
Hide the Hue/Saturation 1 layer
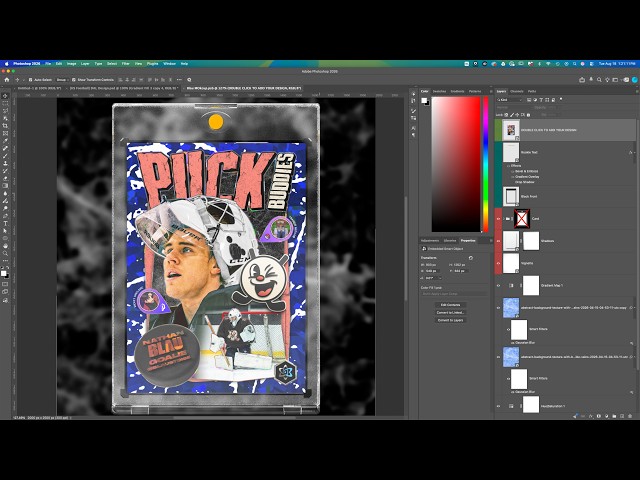click(498, 406)
